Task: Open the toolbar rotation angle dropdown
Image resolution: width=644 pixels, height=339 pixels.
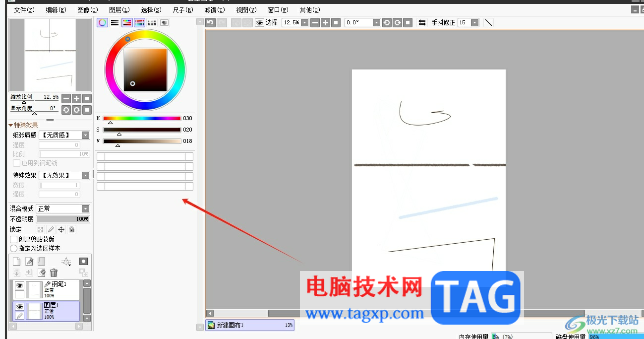Action: (376, 22)
